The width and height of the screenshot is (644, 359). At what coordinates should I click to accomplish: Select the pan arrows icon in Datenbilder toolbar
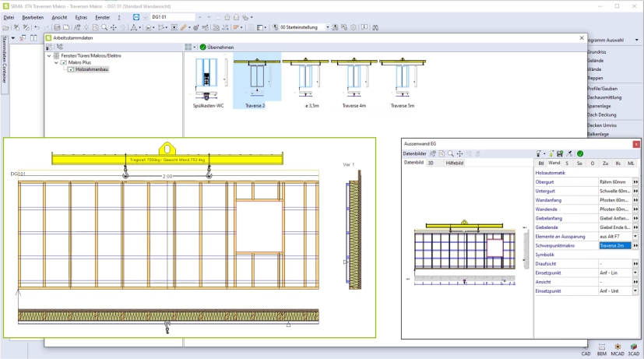(459, 153)
